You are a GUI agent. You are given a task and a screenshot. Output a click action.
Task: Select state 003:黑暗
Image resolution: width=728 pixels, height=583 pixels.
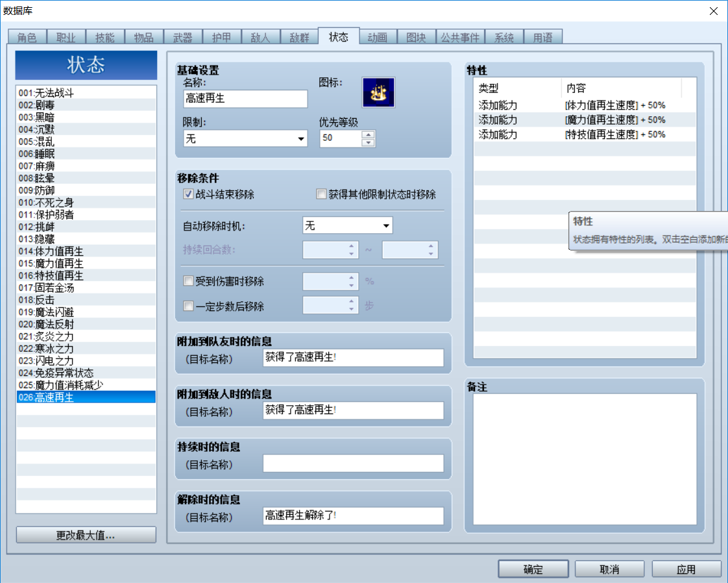(x=86, y=117)
